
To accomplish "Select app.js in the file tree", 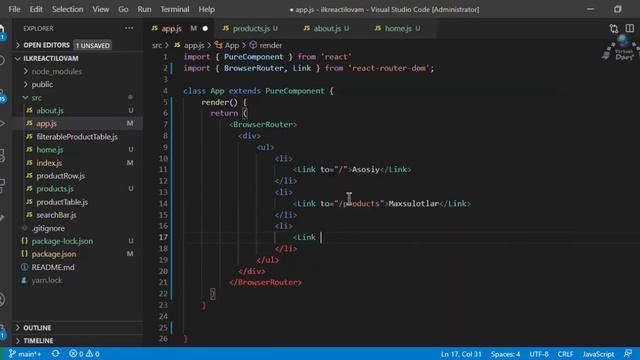I will 78,123.
